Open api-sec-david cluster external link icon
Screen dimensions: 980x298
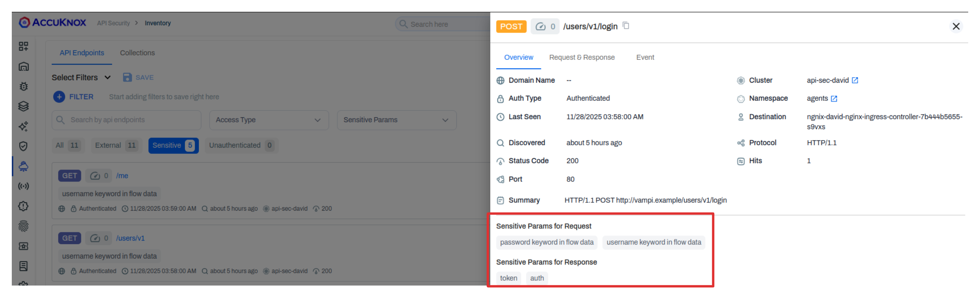point(855,80)
